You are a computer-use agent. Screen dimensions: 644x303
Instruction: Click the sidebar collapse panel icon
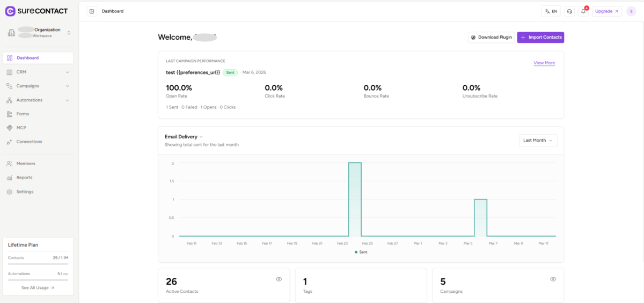(x=92, y=11)
